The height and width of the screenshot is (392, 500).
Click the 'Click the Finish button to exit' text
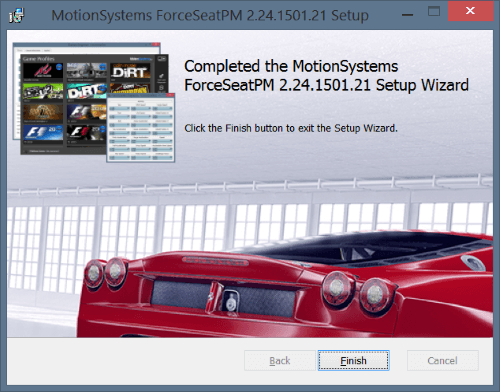pyautogui.click(x=291, y=128)
